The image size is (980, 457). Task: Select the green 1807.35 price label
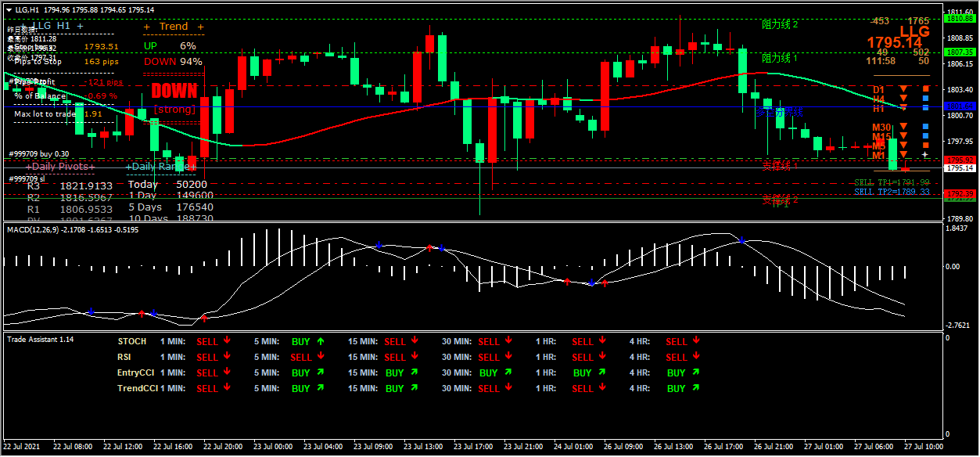click(x=959, y=52)
